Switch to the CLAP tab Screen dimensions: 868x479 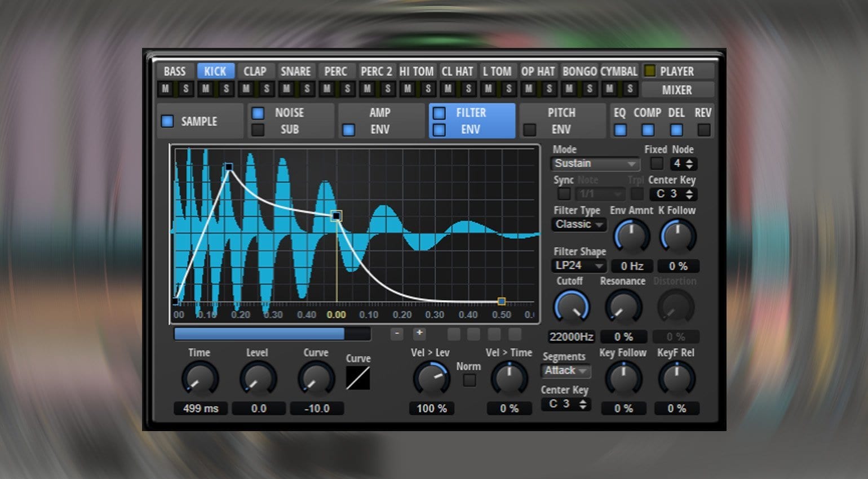point(255,71)
